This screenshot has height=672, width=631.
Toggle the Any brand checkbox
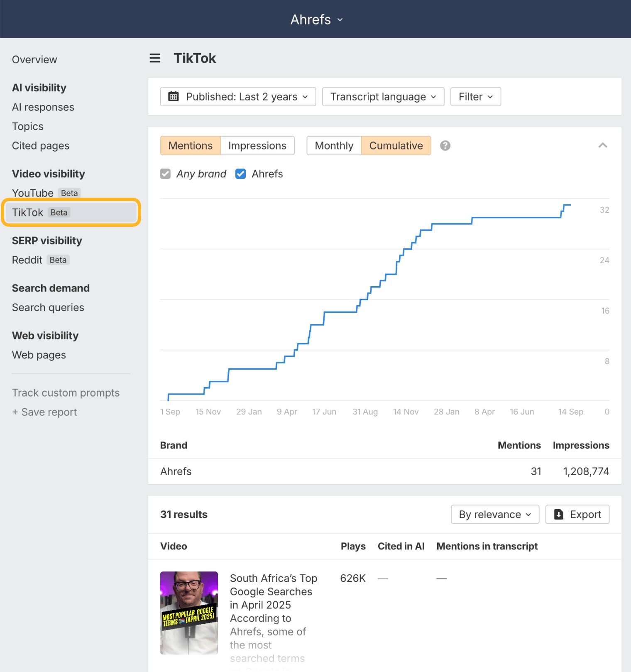(x=165, y=174)
